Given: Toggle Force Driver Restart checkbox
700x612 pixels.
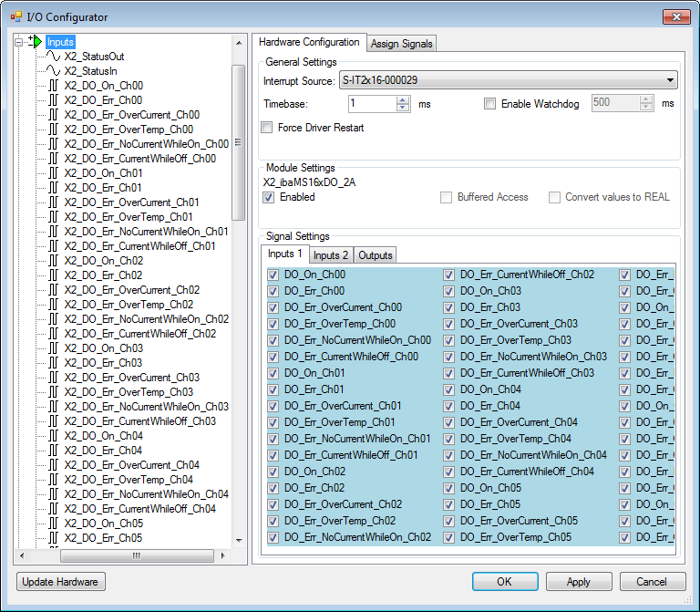Looking at the screenshot, I should point(267,128).
